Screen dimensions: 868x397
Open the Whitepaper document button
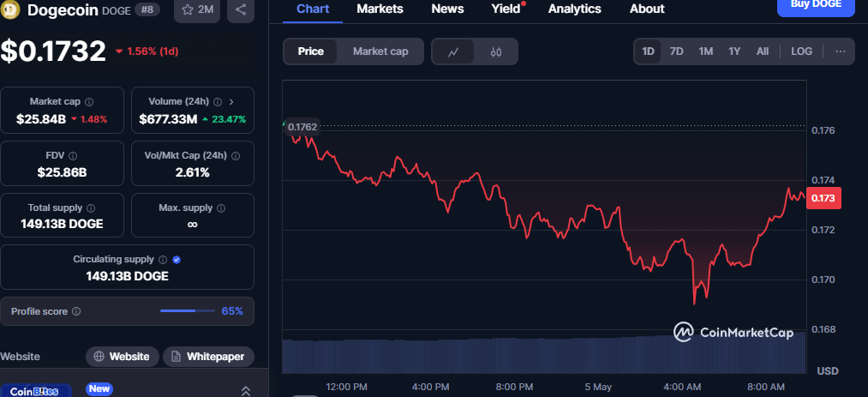(x=208, y=357)
